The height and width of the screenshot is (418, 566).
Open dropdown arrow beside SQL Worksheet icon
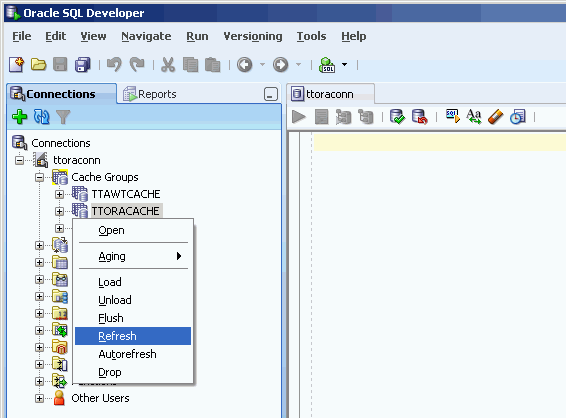coord(344,65)
